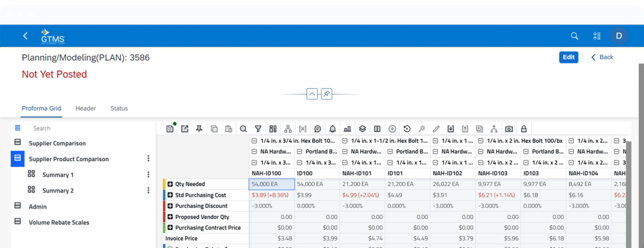The height and width of the screenshot is (248, 644).
Task: Expand the Std Purchasing Cost row
Action: (170, 195)
